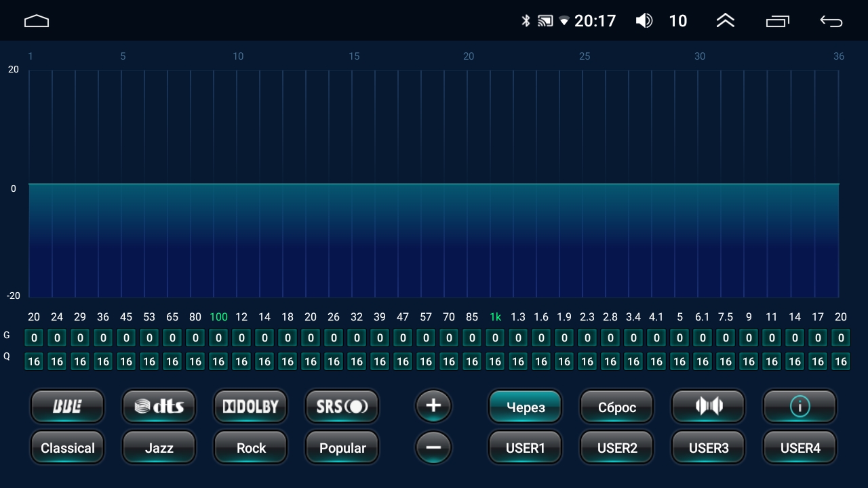Apply the dts sound preset
This screenshot has width=868, height=488.
(159, 406)
